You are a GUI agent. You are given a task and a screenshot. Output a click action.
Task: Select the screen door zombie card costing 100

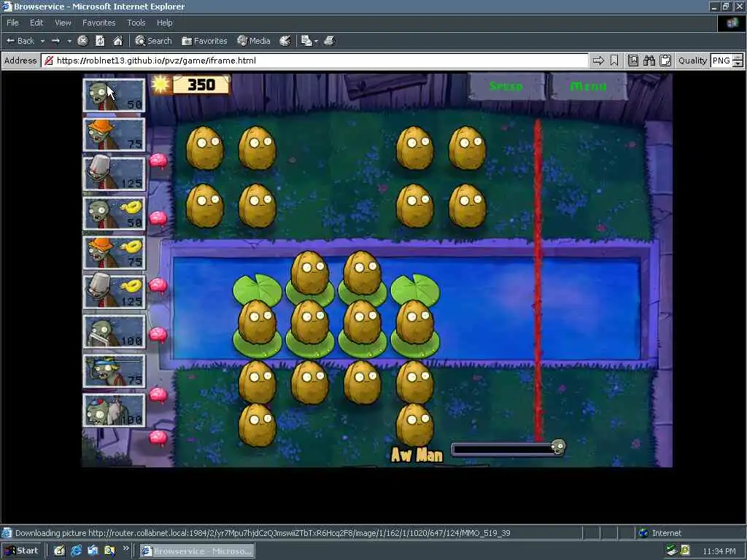114,332
